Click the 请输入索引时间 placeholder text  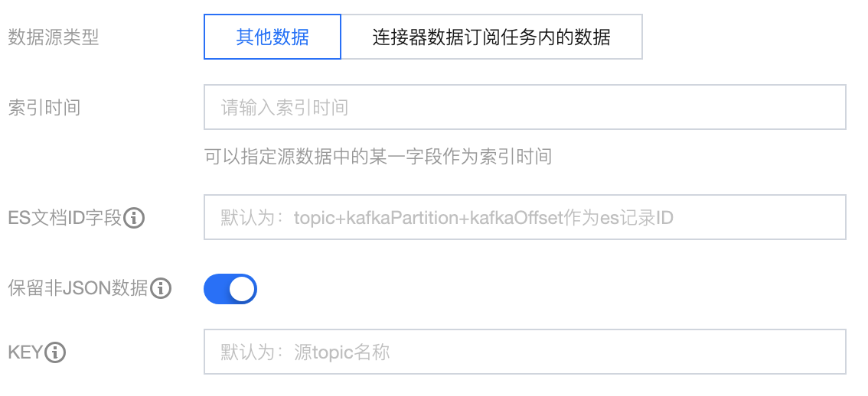[x=285, y=107]
